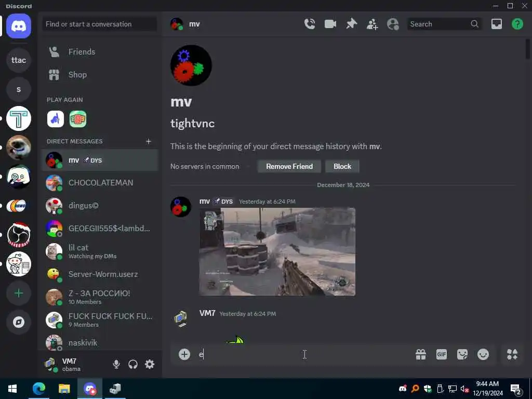532x399 pixels.
Task: Start a video call with mv
Action: click(x=330, y=24)
